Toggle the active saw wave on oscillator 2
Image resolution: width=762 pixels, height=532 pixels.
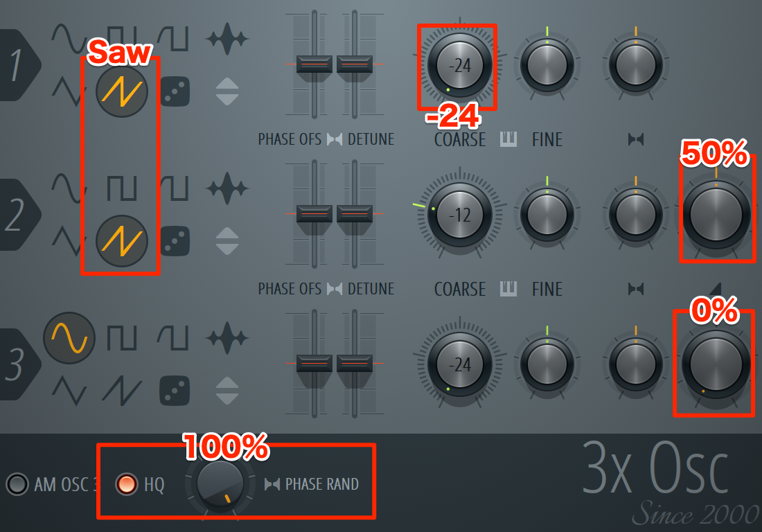(x=121, y=241)
